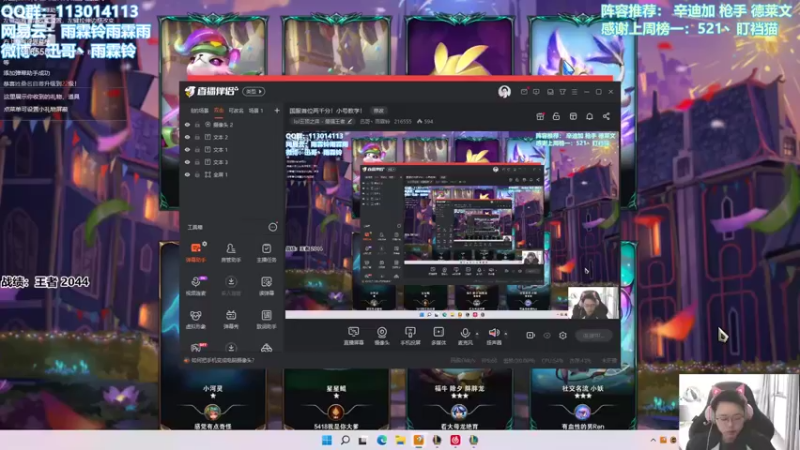This screenshot has width=800, height=450.
Task: Toggle eye icon for 文本 1 layer
Action: point(187,149)
